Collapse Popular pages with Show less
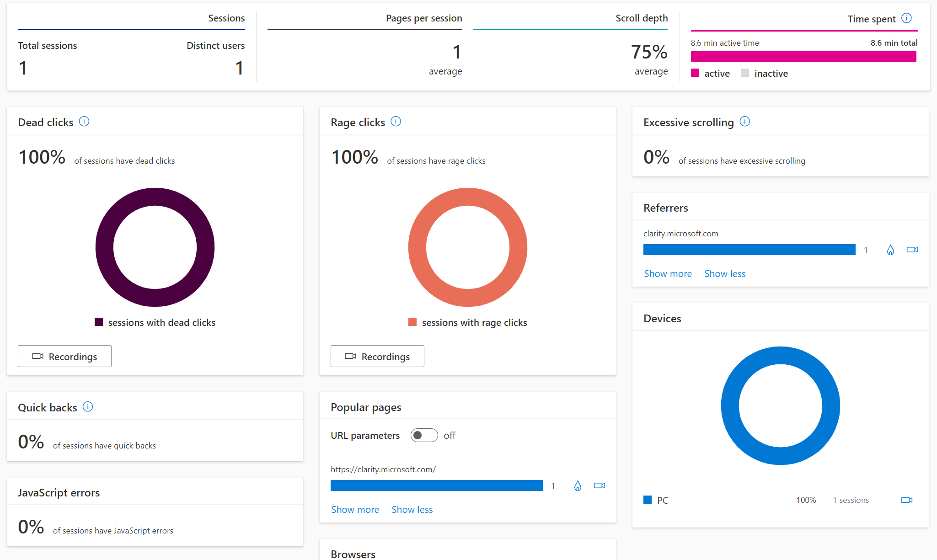The image size is (937, 560). click(412, 510)
